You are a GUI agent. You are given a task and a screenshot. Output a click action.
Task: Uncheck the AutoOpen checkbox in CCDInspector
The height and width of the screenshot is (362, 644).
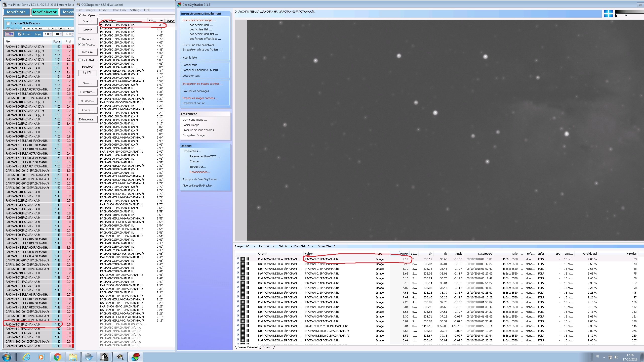click(80, 15)
